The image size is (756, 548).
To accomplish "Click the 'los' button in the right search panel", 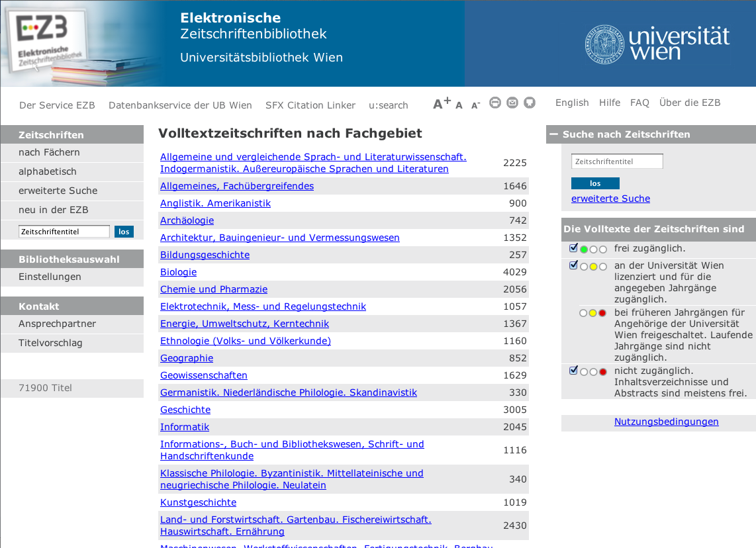I will pos(595,183).
